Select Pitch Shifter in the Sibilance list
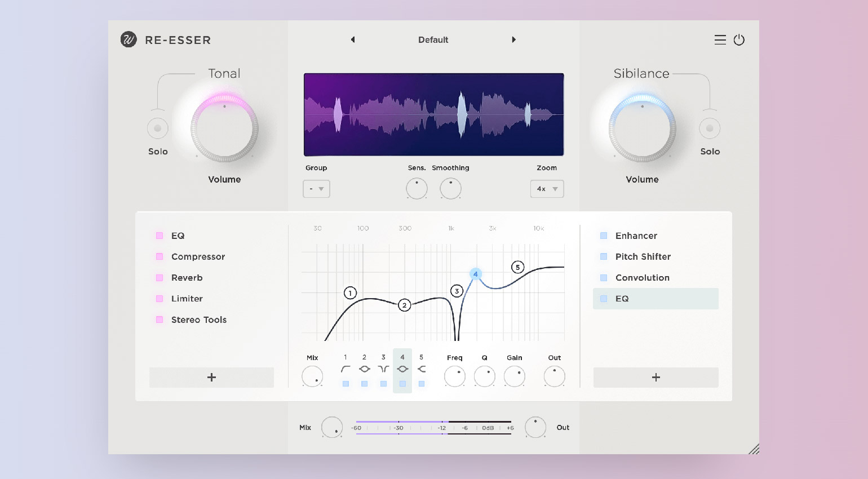 click(643, 256)
